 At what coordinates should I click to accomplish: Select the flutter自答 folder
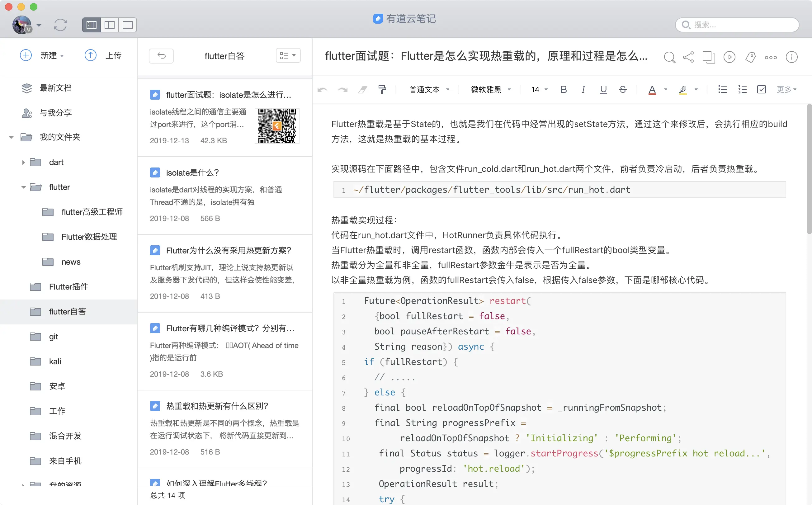68,312
